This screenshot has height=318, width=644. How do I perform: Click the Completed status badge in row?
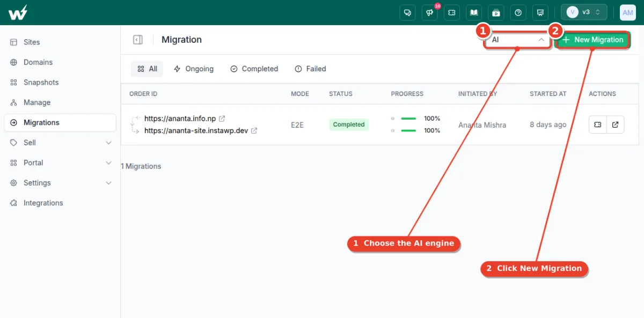coord(349,124)
